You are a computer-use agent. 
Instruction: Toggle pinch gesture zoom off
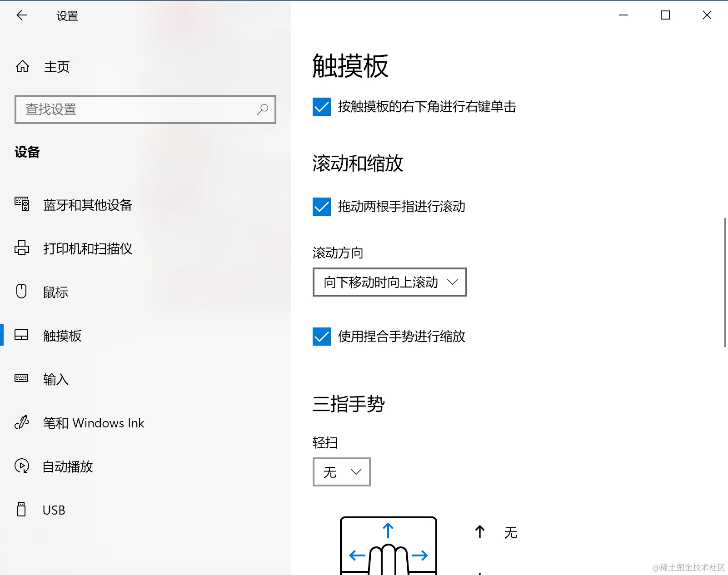tap(321, 337)
